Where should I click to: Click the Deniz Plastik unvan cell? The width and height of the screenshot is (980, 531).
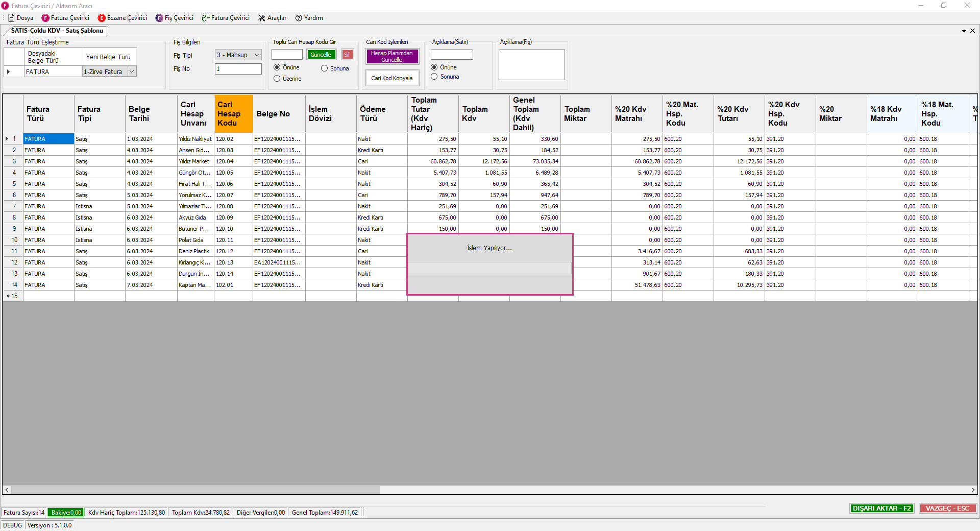point(195,251)
